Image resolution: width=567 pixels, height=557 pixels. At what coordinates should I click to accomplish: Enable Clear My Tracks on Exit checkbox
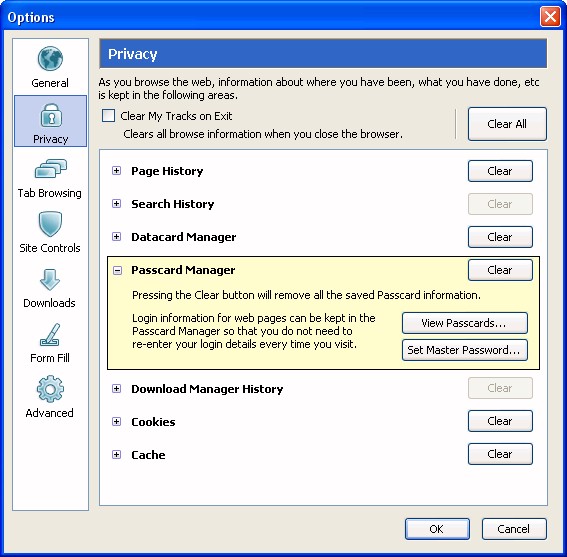(108, 116)
